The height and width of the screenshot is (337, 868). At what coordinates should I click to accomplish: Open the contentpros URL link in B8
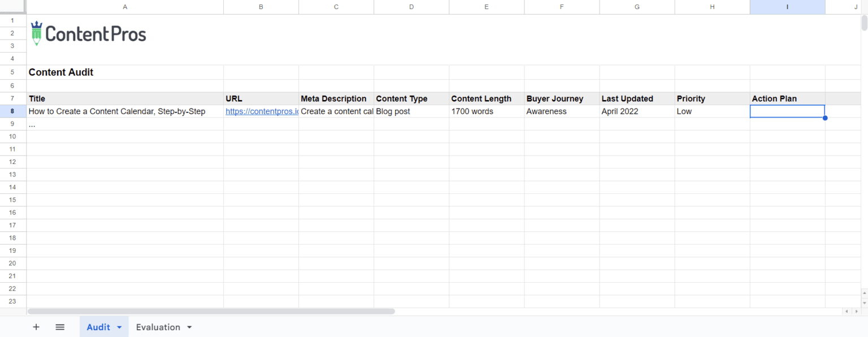coord(262,111)
